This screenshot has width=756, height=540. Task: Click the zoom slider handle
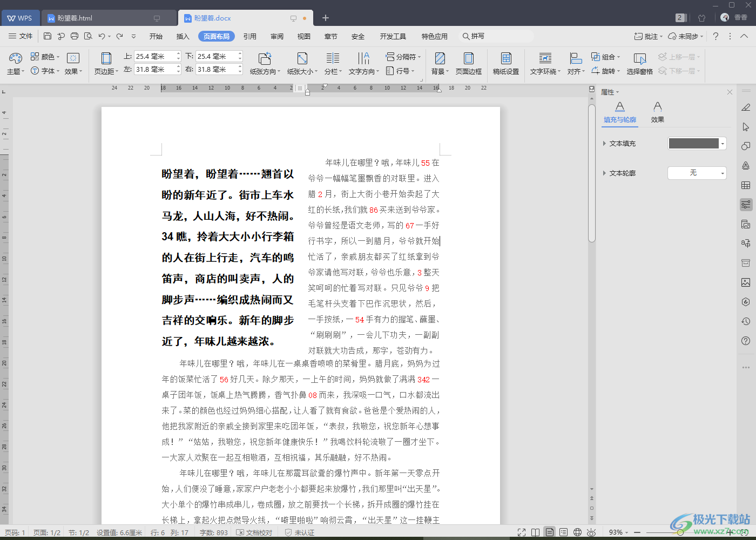coord(680,532)
